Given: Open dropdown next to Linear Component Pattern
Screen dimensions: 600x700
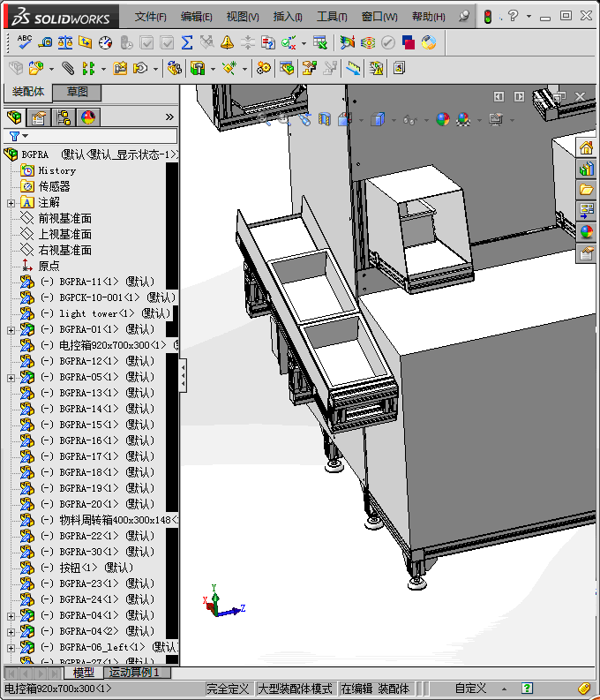Looking at the screenshot, I should 103,69.
